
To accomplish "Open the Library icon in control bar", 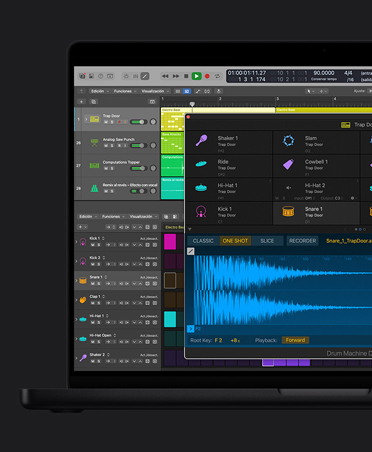I will 82,76.
